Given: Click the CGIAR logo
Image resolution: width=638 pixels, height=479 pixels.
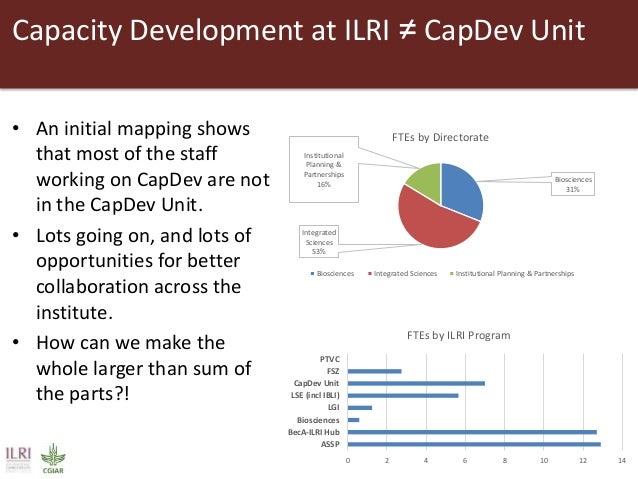Looking at the screenshot, I should coord(53,459).
